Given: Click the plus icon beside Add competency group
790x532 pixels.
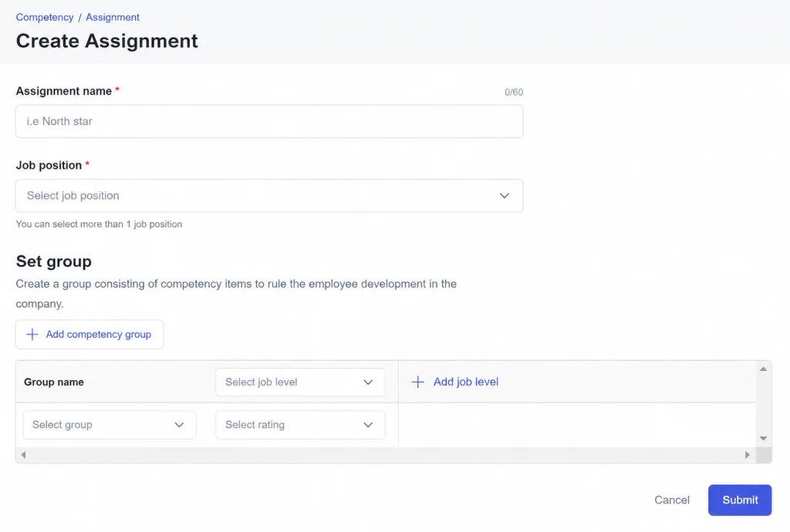Looking at the screenshot, I should point(32,334).
